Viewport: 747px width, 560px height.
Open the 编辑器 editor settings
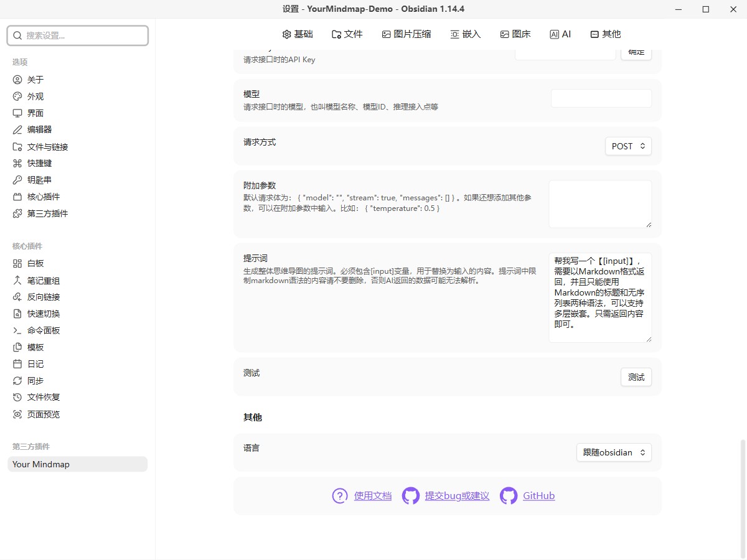point(77,129)
